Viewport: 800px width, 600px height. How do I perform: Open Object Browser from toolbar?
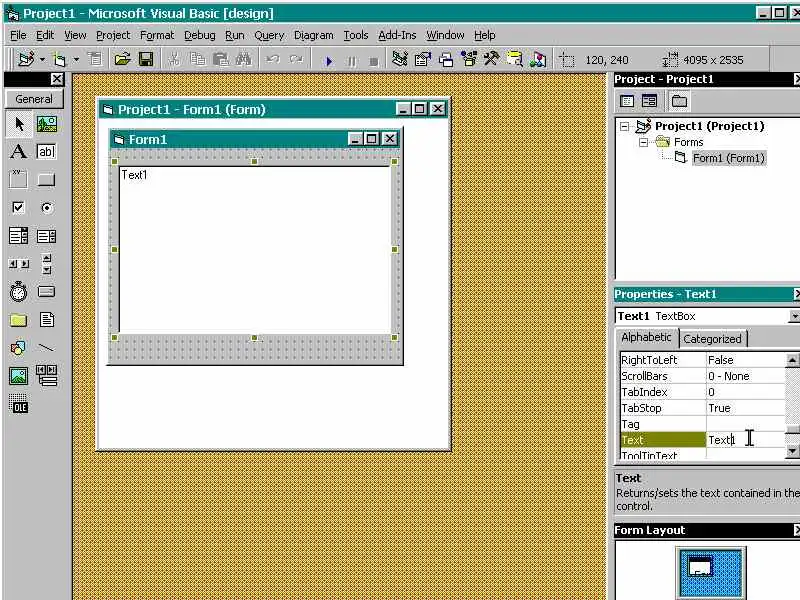coord(469,60)
